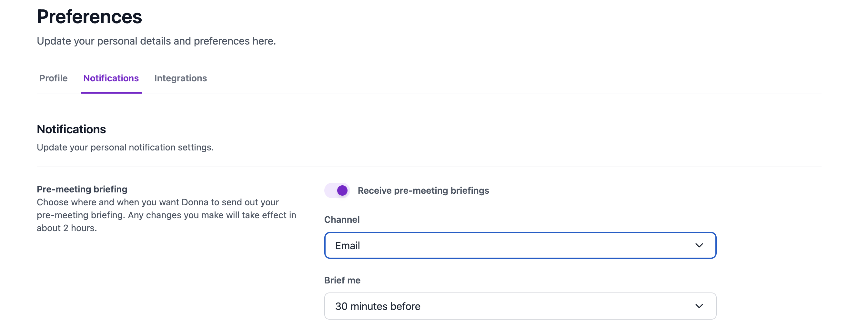The width and height of the screenshot is (868, 328).
Task: Click the 'Brief me' field label
Action: 342,280
